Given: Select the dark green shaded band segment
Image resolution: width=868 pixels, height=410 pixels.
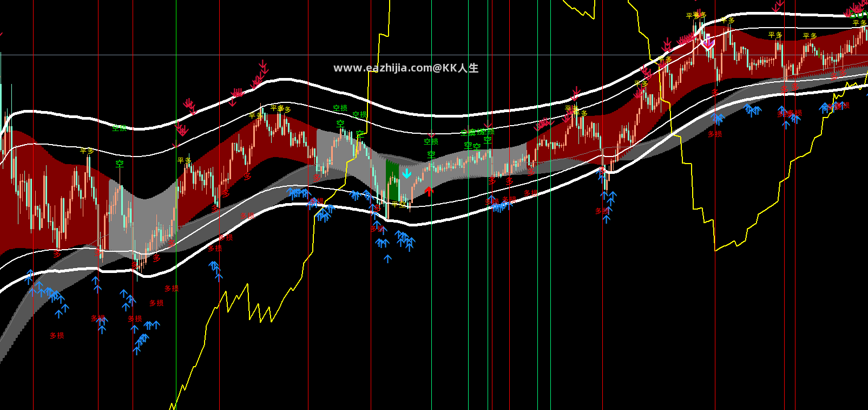Looking at the screenshot, I should [x=392, y=180].
